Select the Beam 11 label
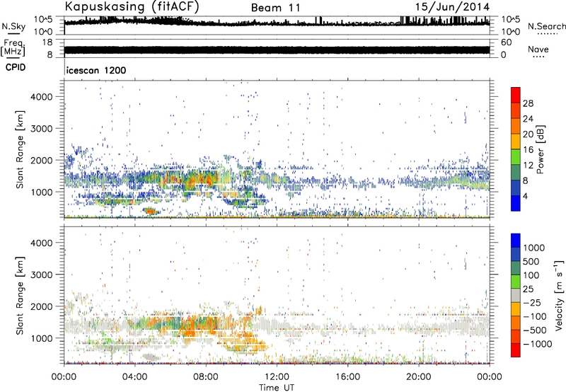The height and width of the screenshot is (392, 566). pos(276,8)
